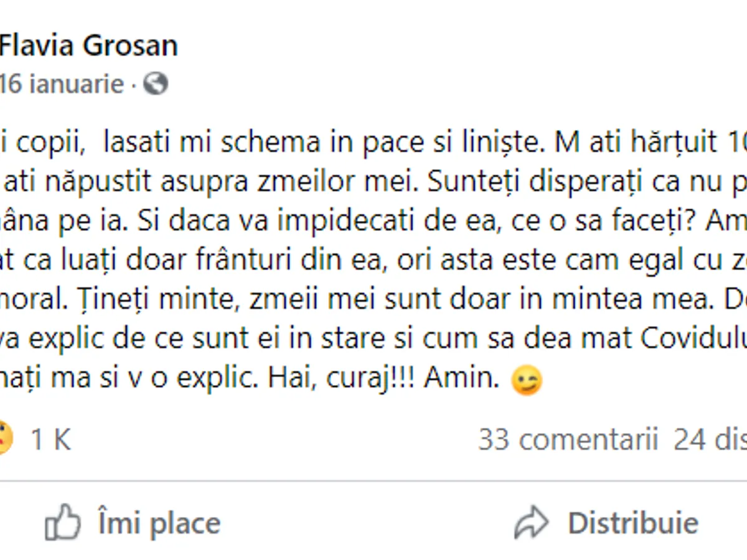View the shares count starting "24 dis"

(710, 439)
